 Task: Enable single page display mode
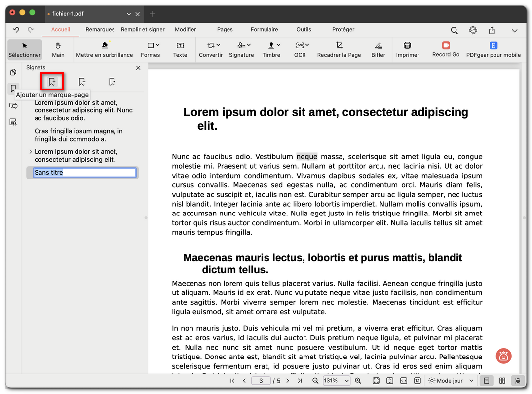click(487, 381)
